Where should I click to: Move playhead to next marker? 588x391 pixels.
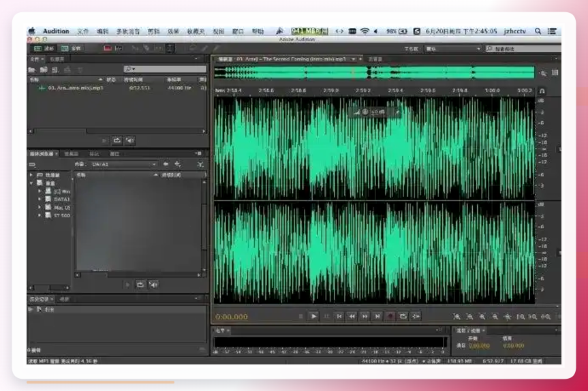[x=377, y=316]
